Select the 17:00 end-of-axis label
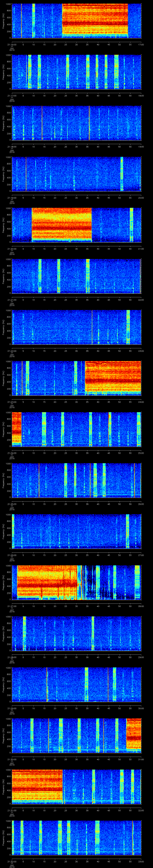The image size is (153, 868). point(141,44)
